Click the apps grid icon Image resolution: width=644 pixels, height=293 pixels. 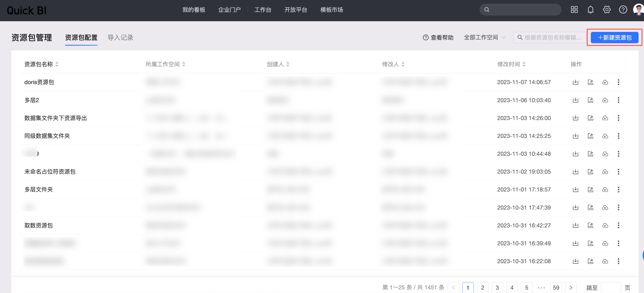click(x=574, y=10)
